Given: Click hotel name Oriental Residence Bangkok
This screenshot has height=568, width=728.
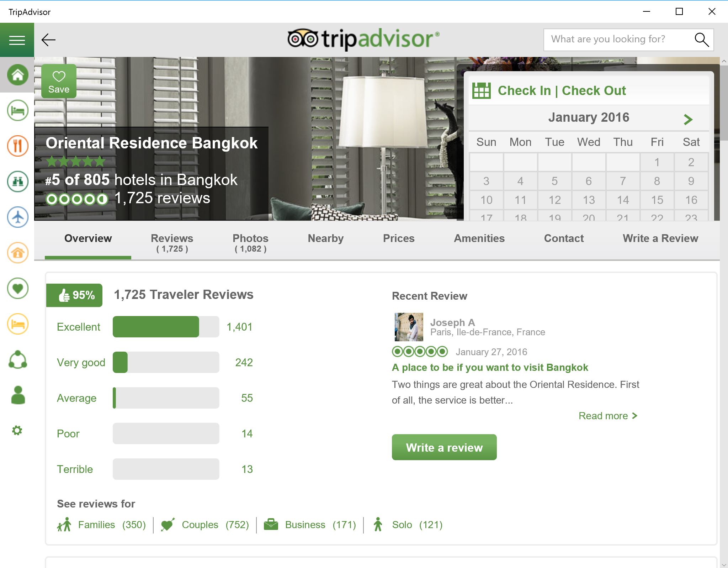Looking at the screenshot, I should [152, 143].
